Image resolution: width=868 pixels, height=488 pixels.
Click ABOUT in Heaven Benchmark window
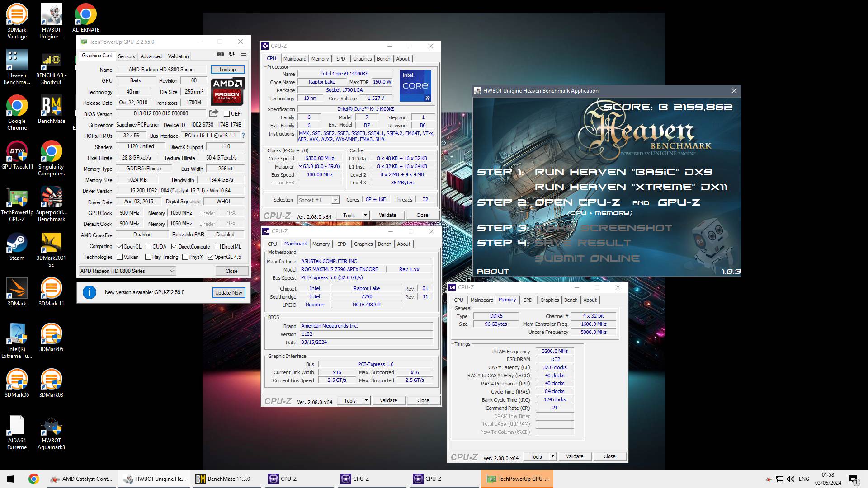click(493, 272)
